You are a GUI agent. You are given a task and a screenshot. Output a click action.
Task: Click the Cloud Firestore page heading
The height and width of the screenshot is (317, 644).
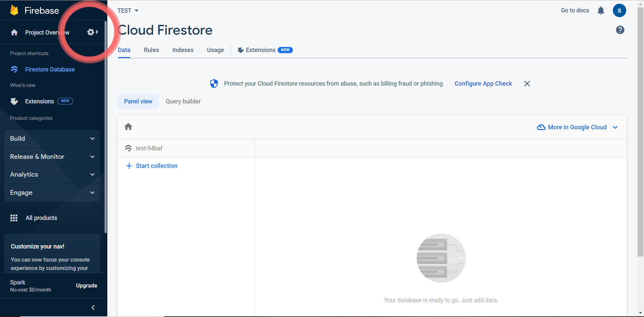(x=165, y=30)
